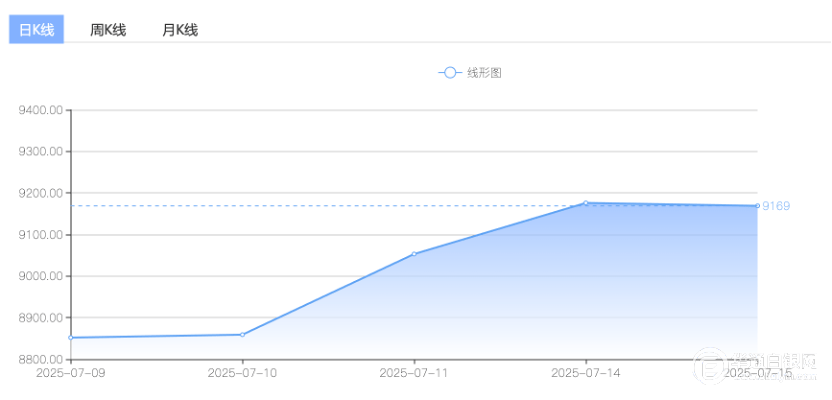This screenshot has width=832, height=400.
Task: Pick the peak data point on 2025-07-14
Action: 586,203
